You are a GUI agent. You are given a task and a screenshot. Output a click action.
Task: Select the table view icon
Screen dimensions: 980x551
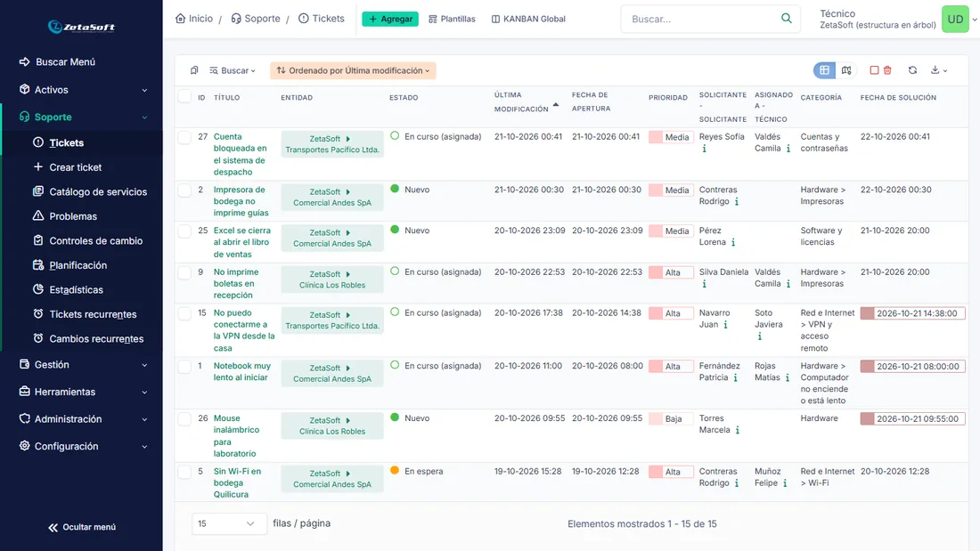[824, 70]
